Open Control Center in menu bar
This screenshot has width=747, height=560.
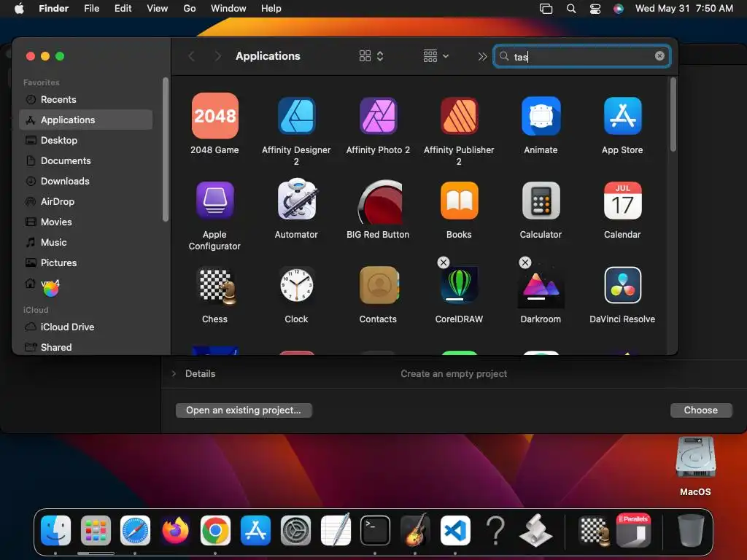tap(595, 9)
